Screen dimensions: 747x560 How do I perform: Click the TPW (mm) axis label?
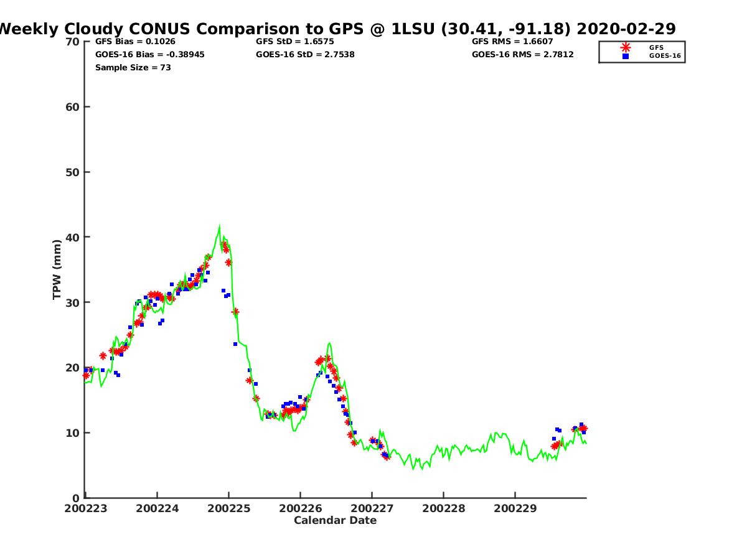tap(57, 269)
